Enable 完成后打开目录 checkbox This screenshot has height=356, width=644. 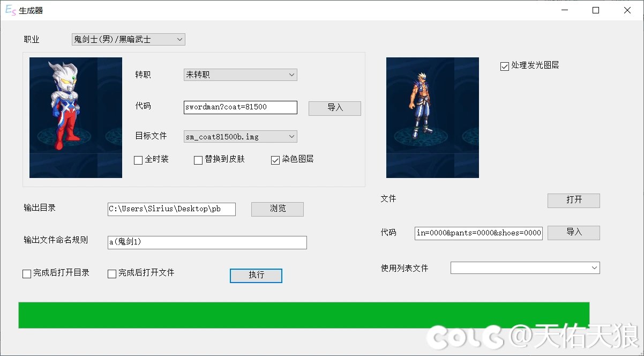tap(27, 273)
